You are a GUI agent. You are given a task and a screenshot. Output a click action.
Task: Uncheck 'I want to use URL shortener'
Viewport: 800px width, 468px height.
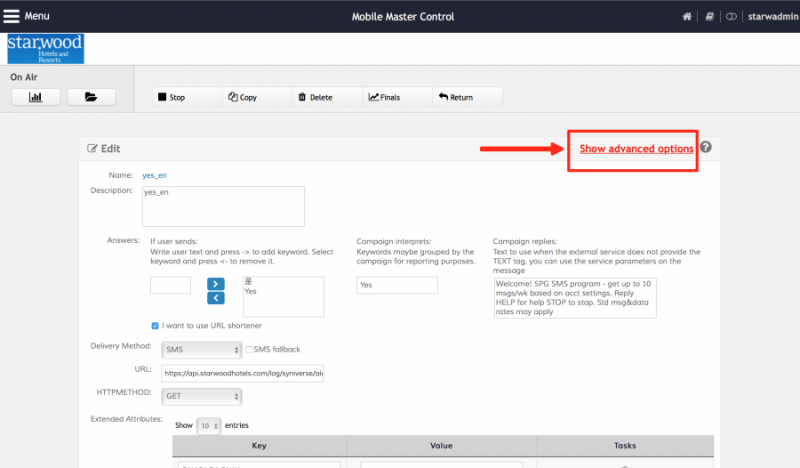[x=155, y=326]
